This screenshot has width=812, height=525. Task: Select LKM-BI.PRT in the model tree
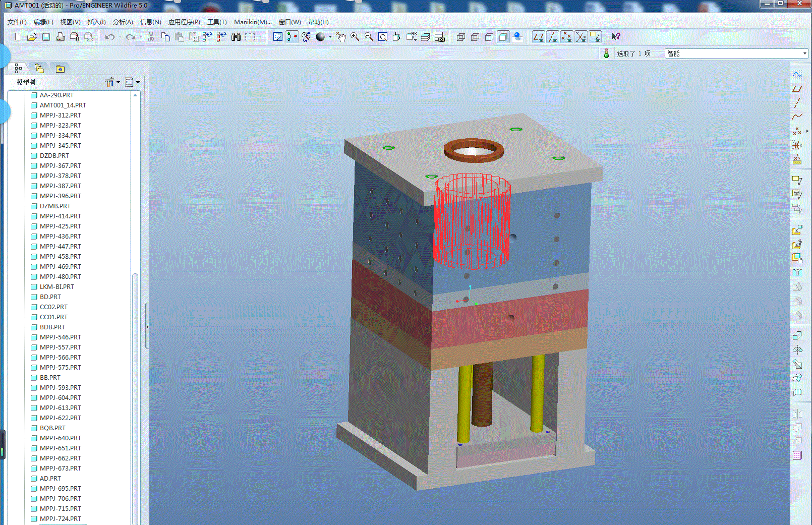[56, 286]
